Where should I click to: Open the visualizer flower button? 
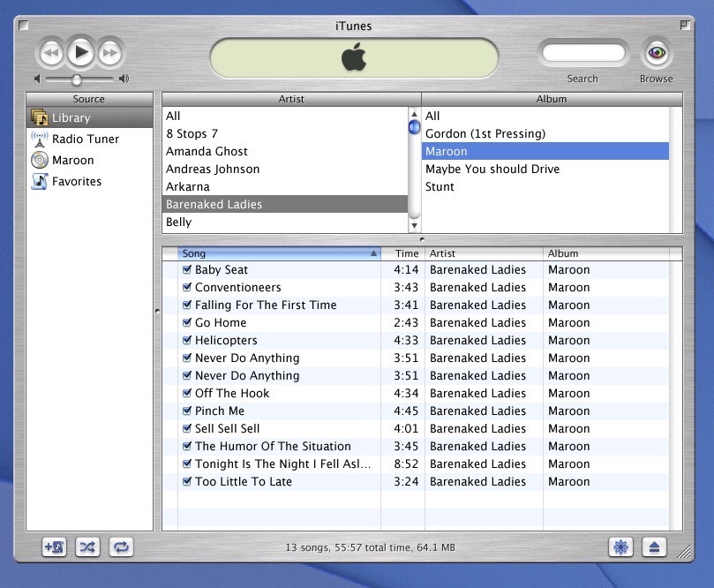[x=620, y=547]
